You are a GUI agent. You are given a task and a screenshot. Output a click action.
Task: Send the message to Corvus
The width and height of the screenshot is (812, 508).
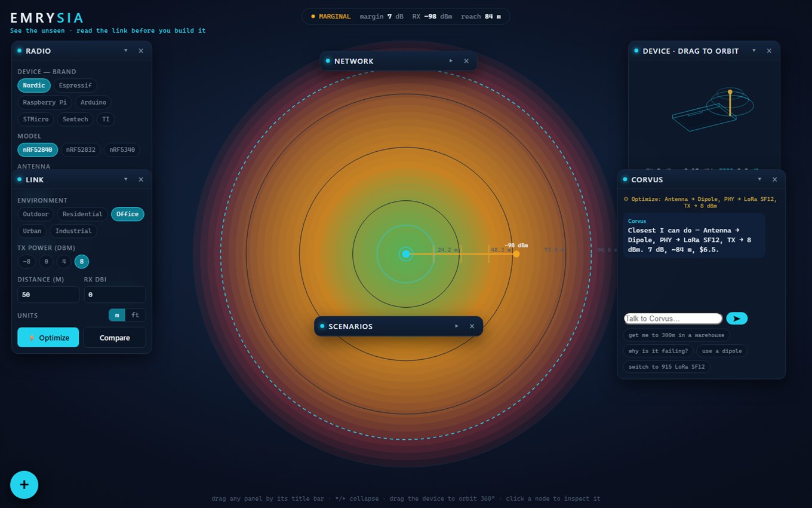(737, 319)
